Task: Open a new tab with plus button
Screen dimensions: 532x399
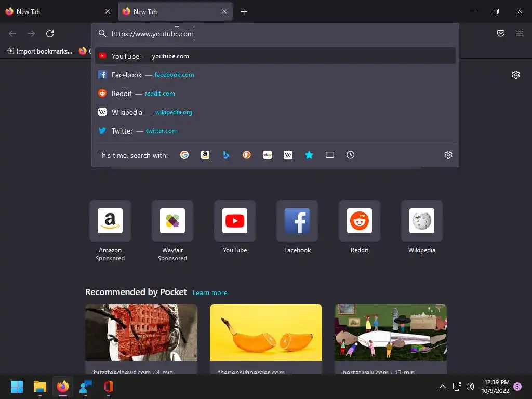Action: 244,12
